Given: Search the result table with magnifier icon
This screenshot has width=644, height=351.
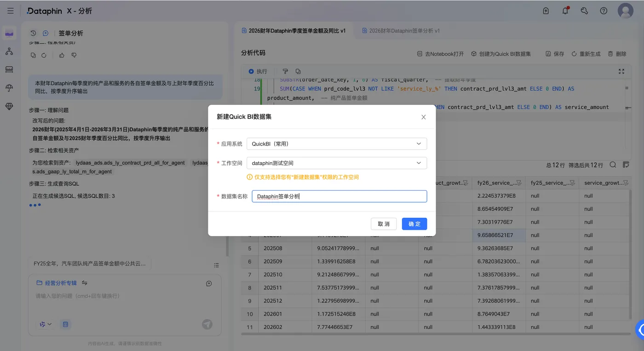Looking at the screenshot, I should coord(613,164).
